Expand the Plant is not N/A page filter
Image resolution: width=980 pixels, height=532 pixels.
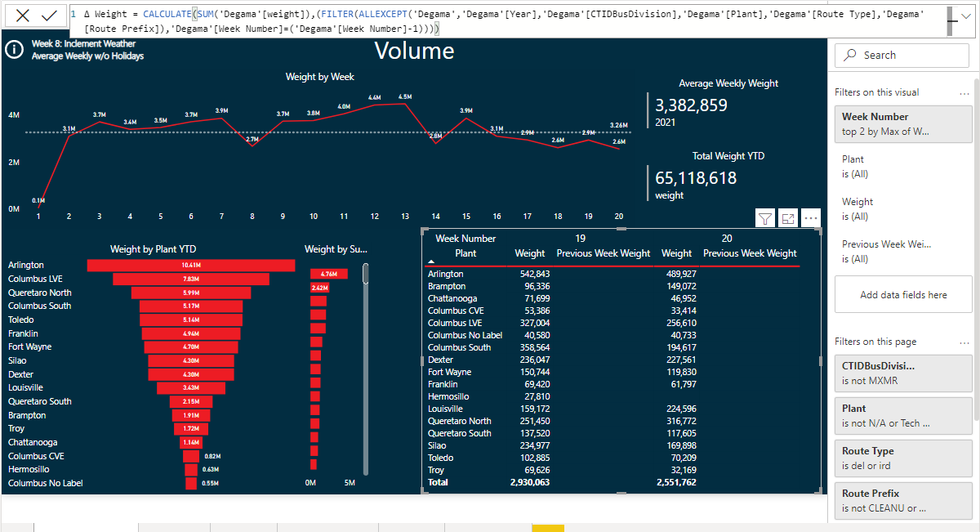coord(903,415)
